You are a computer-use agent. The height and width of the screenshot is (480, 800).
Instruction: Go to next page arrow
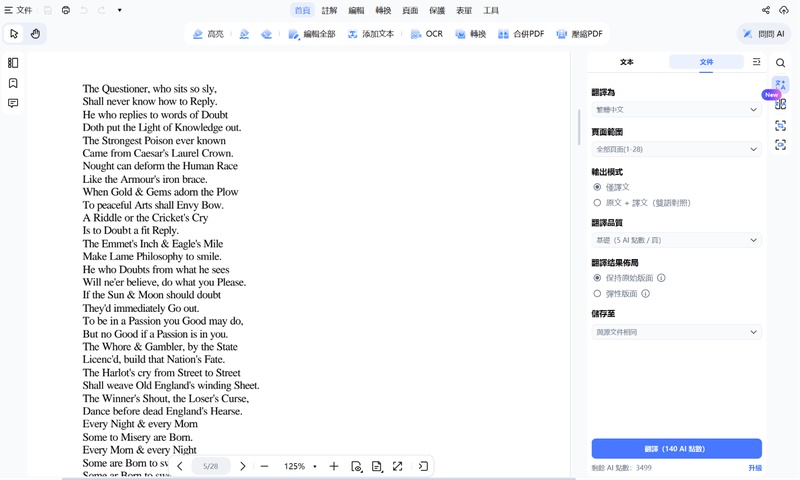tap(243, 466)
